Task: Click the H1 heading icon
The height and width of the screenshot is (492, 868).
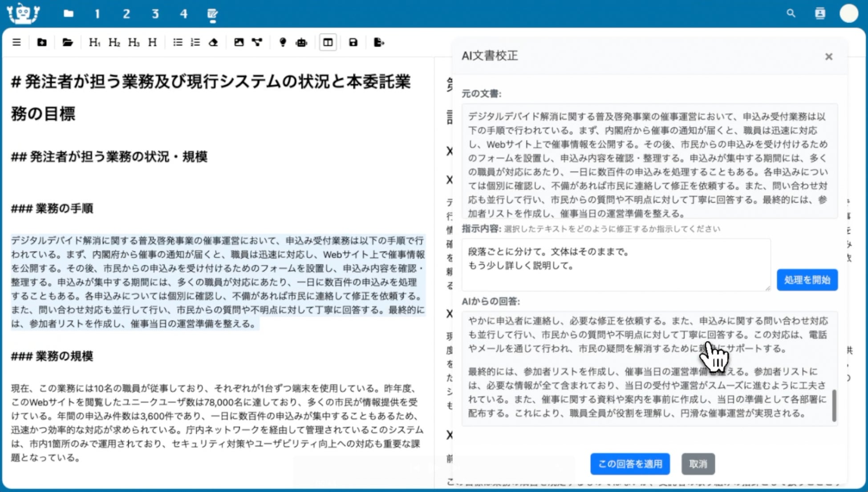Action: (x=94, y=43)
